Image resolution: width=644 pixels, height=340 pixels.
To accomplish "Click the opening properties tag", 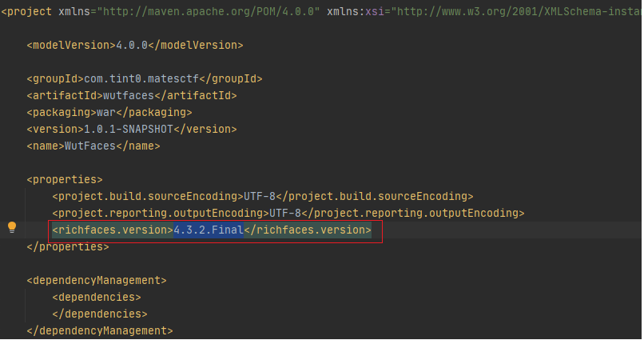I will [65, 179].
